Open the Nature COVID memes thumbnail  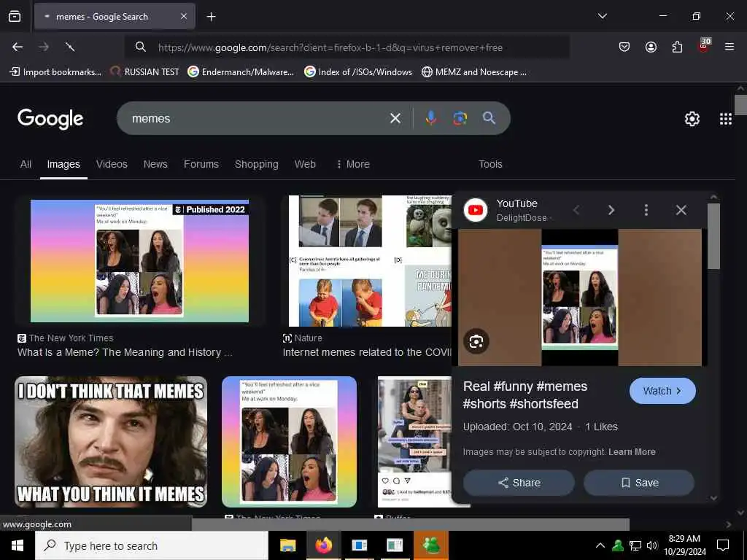[370, 261]
